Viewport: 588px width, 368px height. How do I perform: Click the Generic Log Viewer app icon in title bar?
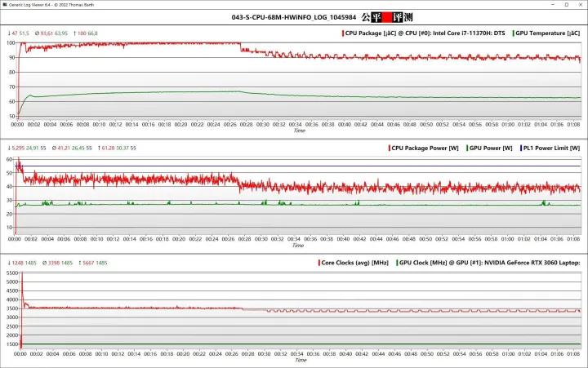tap(4, 5)
